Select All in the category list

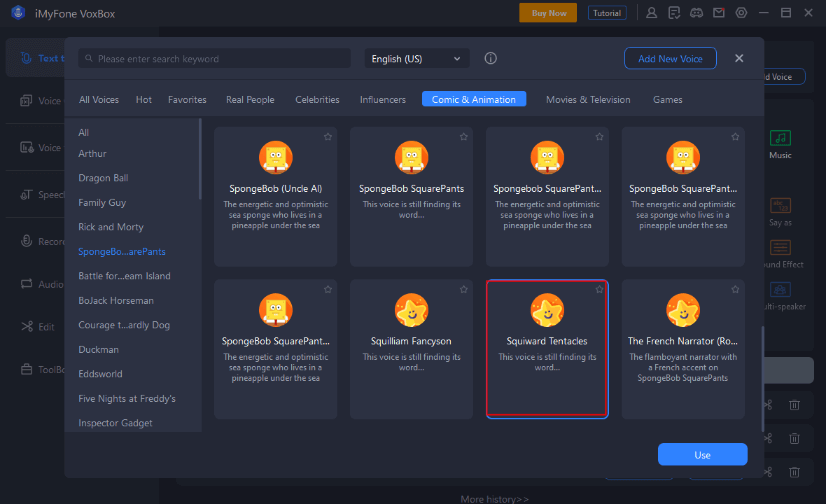click(84, 133)
